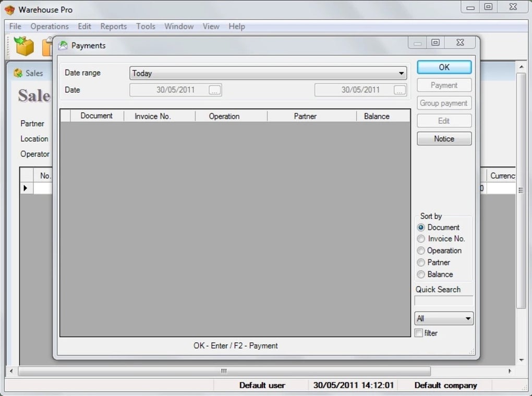Select the Partner sort option
Image resolution: width=532 pixels, height=396 pixels.
point(421,262)
